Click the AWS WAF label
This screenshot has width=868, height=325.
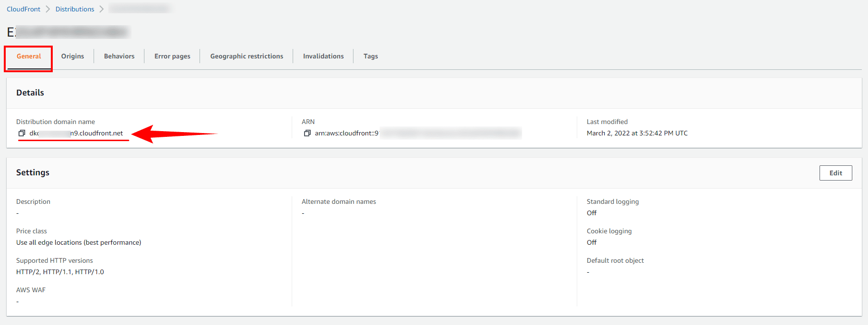coord(31,290)
